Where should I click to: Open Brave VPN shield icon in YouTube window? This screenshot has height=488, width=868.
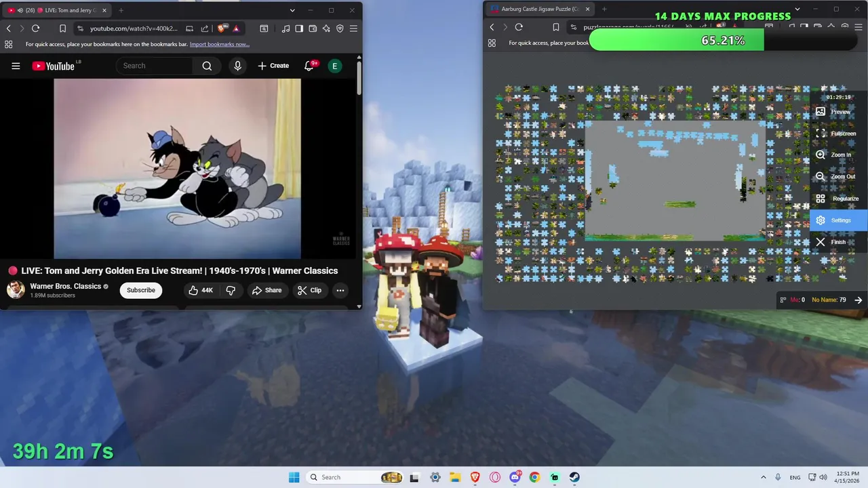(x=340, y=28)
